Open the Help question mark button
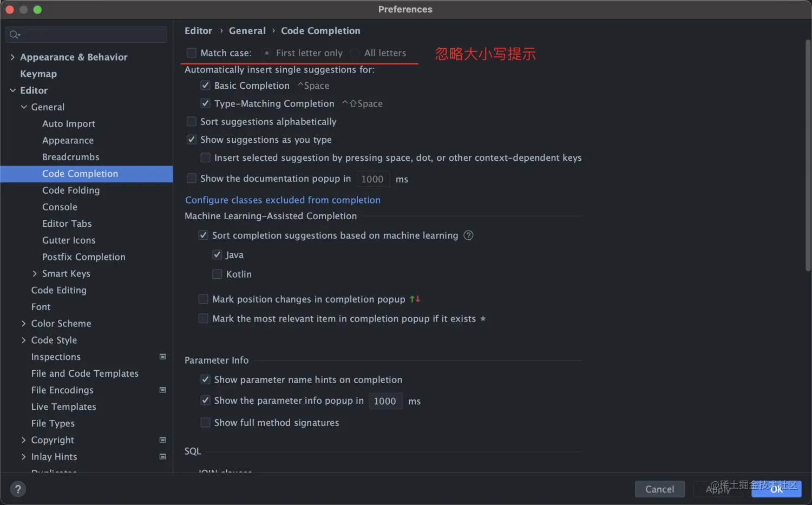This screenshot has width=812, height=505. point(18,489)
